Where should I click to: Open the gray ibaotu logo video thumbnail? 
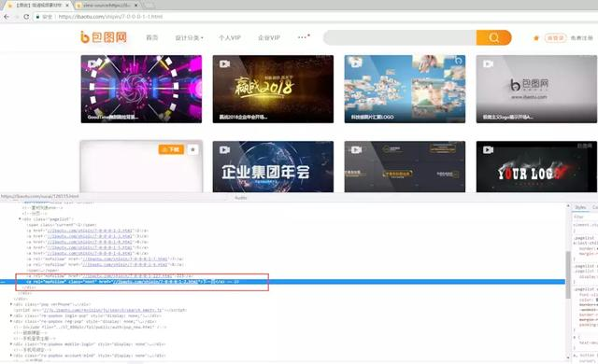(x=536, y=89)
